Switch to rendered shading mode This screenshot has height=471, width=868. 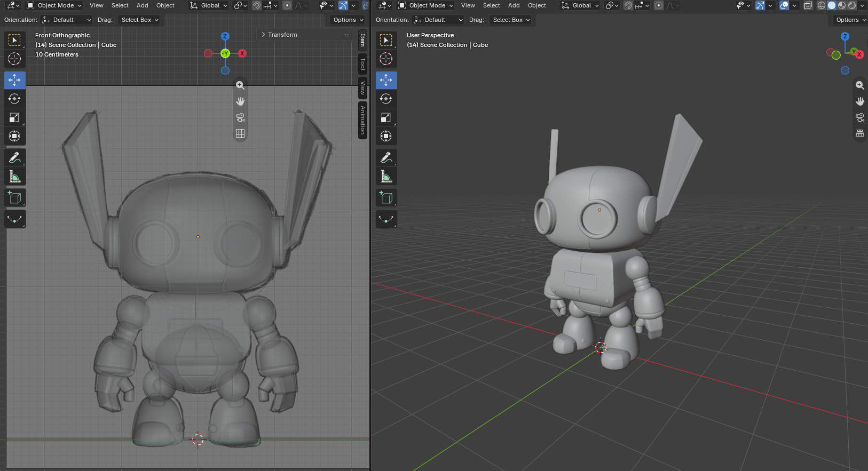pos(852,5)
